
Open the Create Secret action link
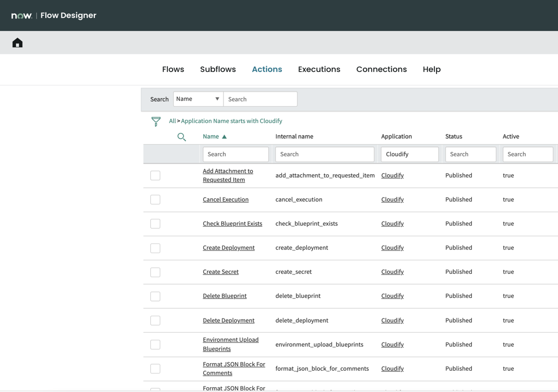coord(221,272)
